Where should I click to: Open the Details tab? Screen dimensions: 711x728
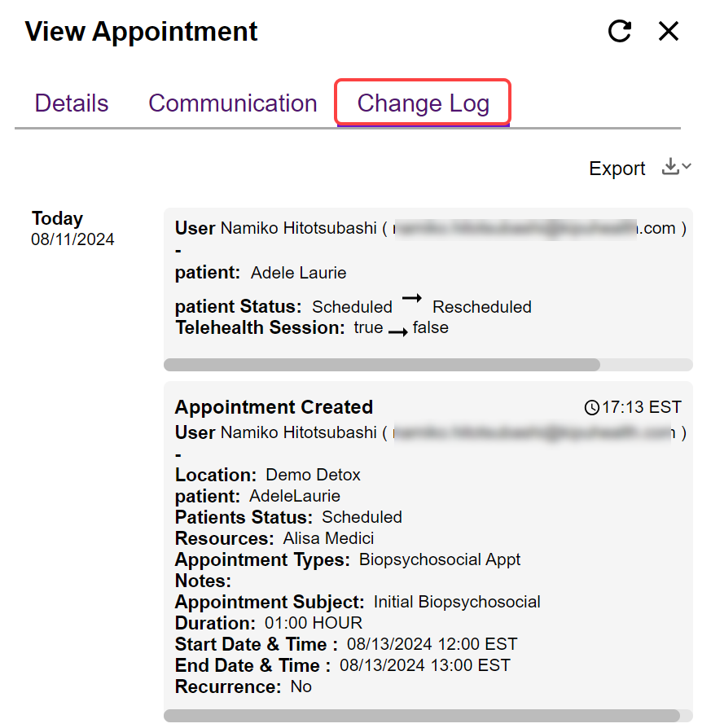click(72, 103)
